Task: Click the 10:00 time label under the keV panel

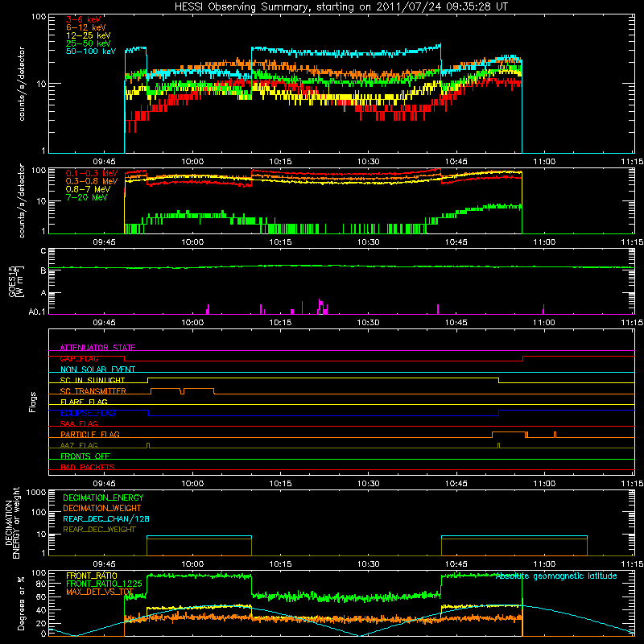Action: click(x=192, y=162)
